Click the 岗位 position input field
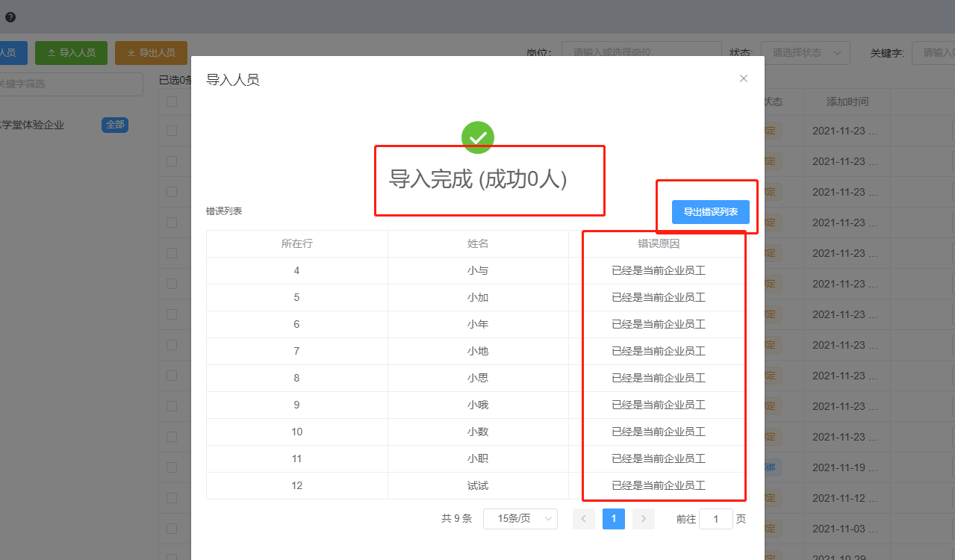This screenshot has width=955, height=560. 641,52
